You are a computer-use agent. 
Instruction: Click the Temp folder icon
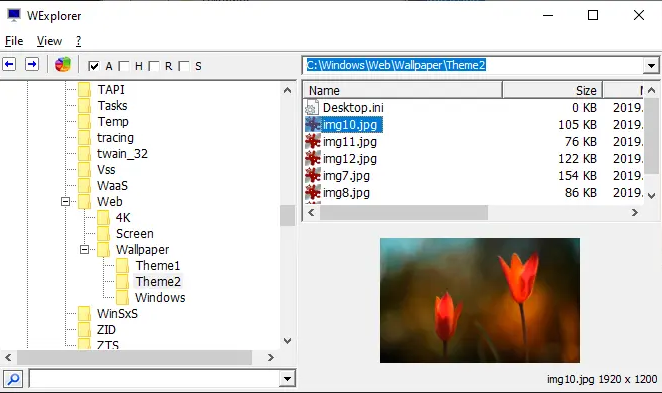(84, 122)
